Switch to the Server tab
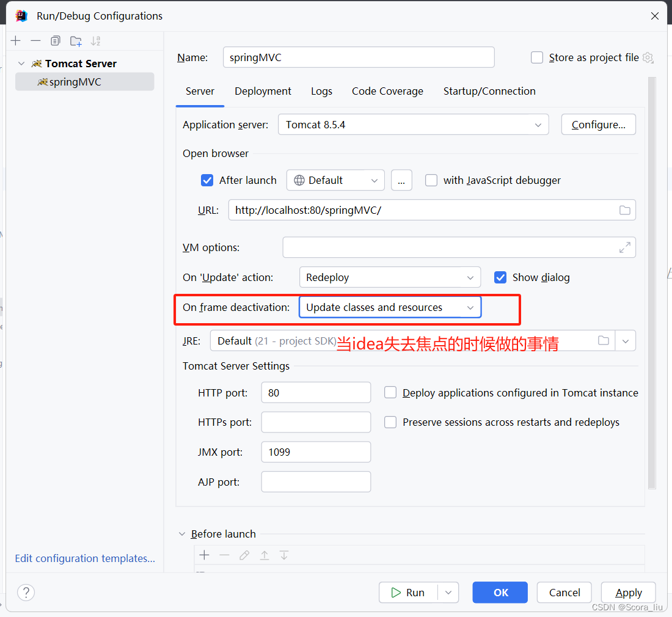Viewport: 672px width, 617px height. (200, 91)
